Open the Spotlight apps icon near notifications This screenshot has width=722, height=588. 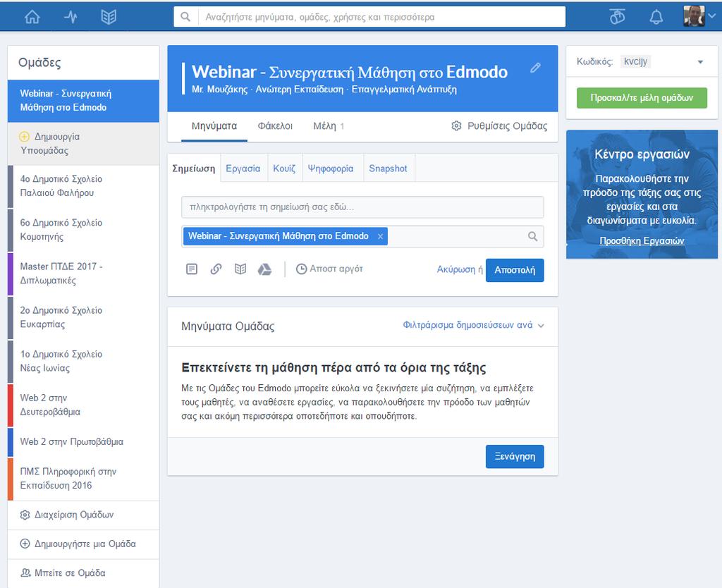(617, 17)
